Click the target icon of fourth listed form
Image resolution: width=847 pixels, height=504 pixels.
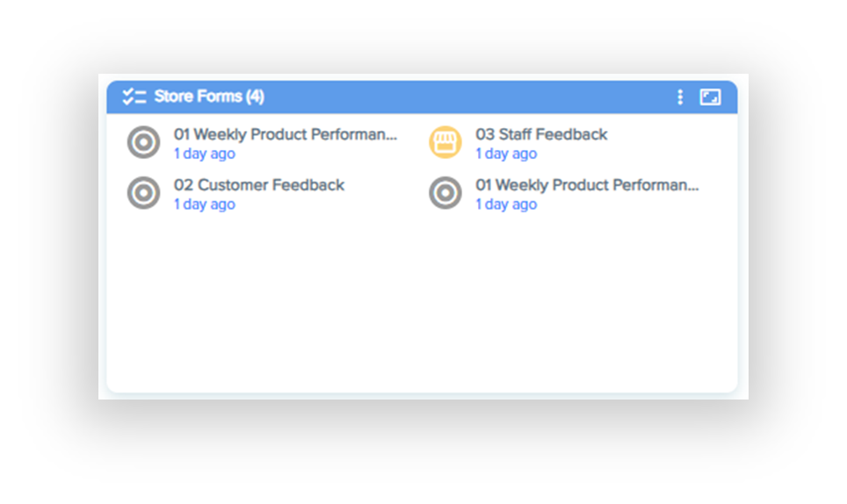[x=445, y=193]
